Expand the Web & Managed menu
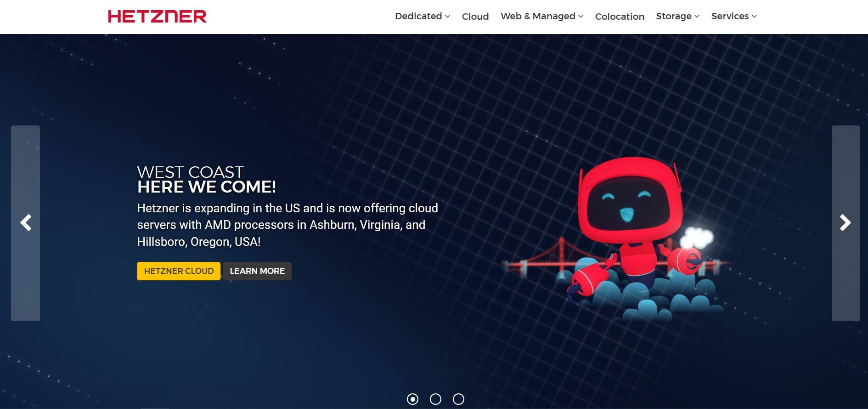868x409 pixels. [x=542, y=16]
